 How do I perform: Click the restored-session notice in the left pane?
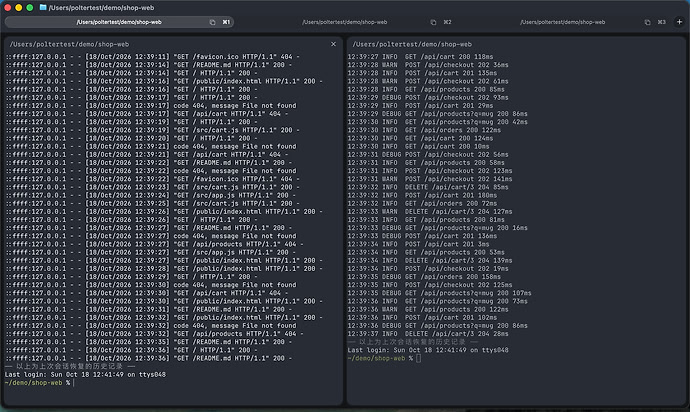point(70,366)
